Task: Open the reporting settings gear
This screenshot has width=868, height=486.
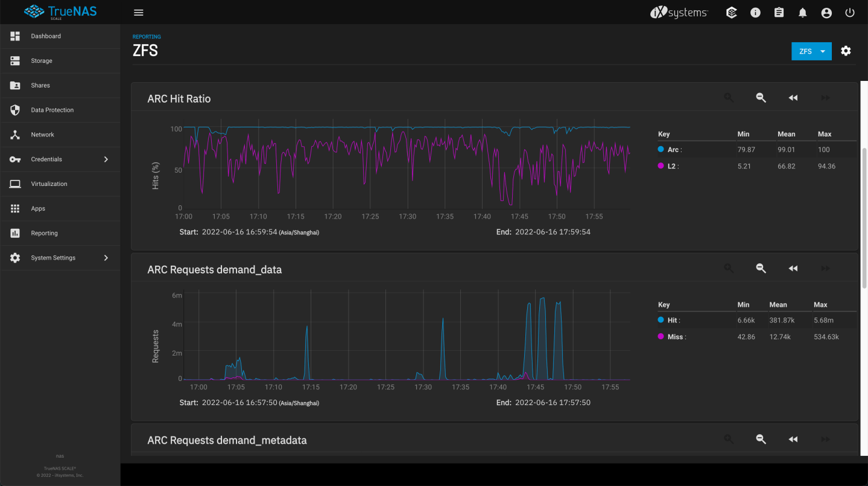Action: (846, 51)
